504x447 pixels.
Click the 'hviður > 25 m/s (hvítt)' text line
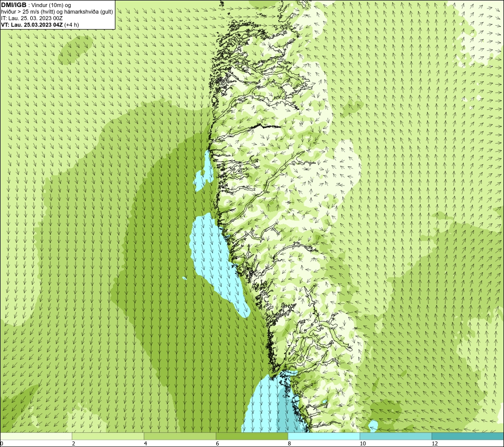click(x=57, y=12)
